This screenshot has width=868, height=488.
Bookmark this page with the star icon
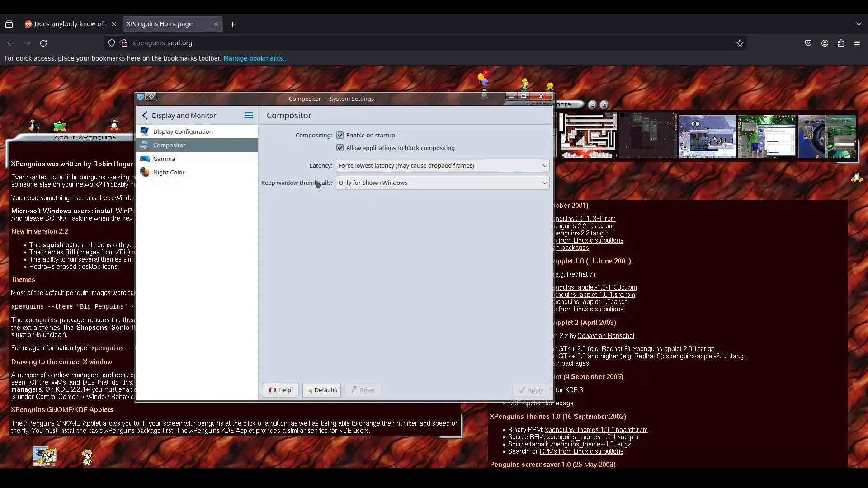click(x=740, y=43)
